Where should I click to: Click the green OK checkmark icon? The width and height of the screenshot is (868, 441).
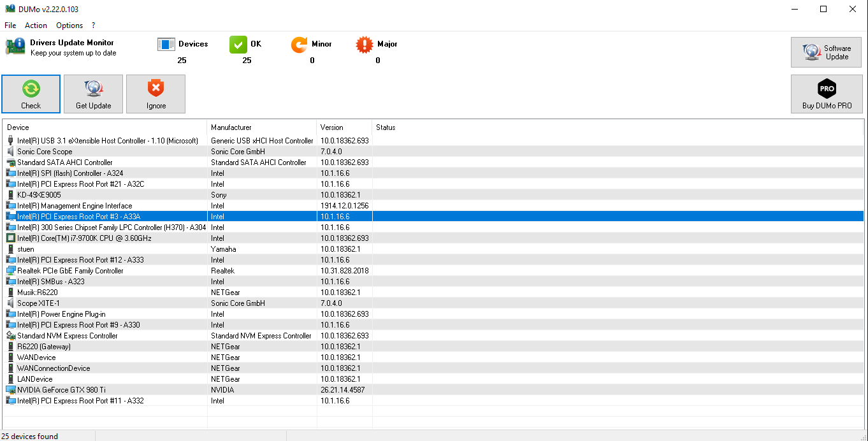238,45
